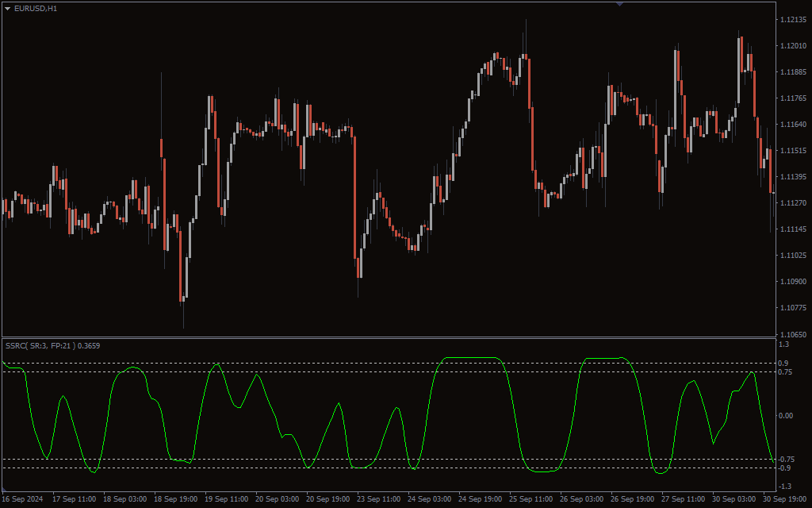The height and width of the screenshot is (508, 812).
Task: Click the divider between chart and indicator window
Action: pos(389,337)
